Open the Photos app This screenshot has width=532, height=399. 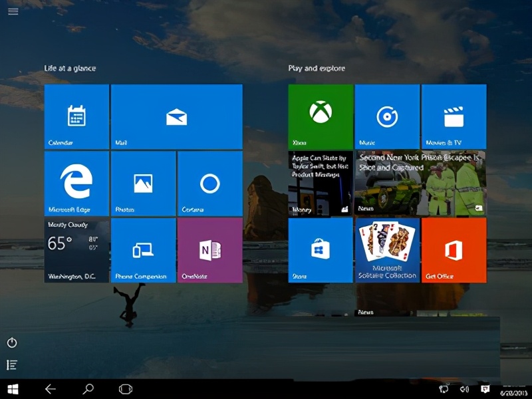(142, 183)
